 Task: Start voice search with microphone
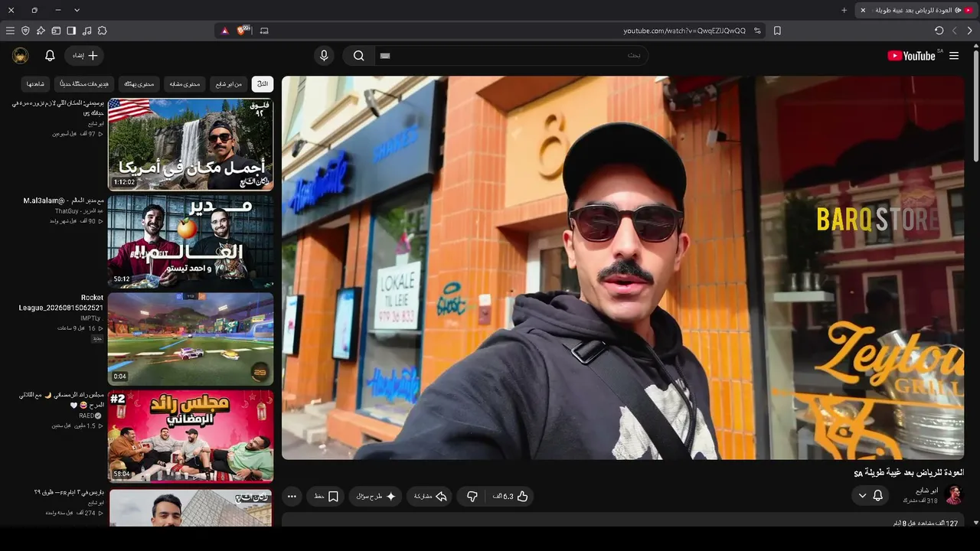tap(324, 56)
